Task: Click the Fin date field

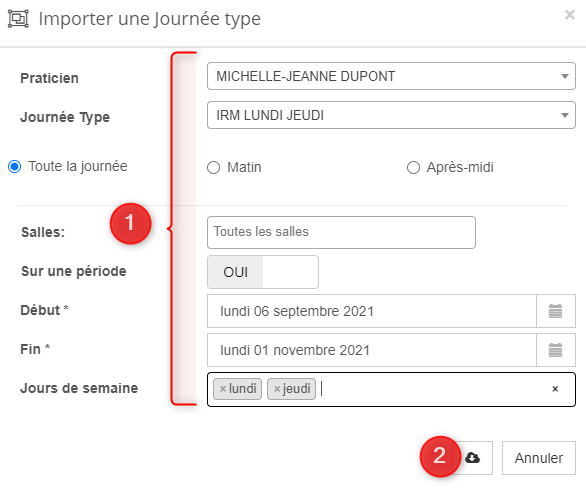Action: 372,350
